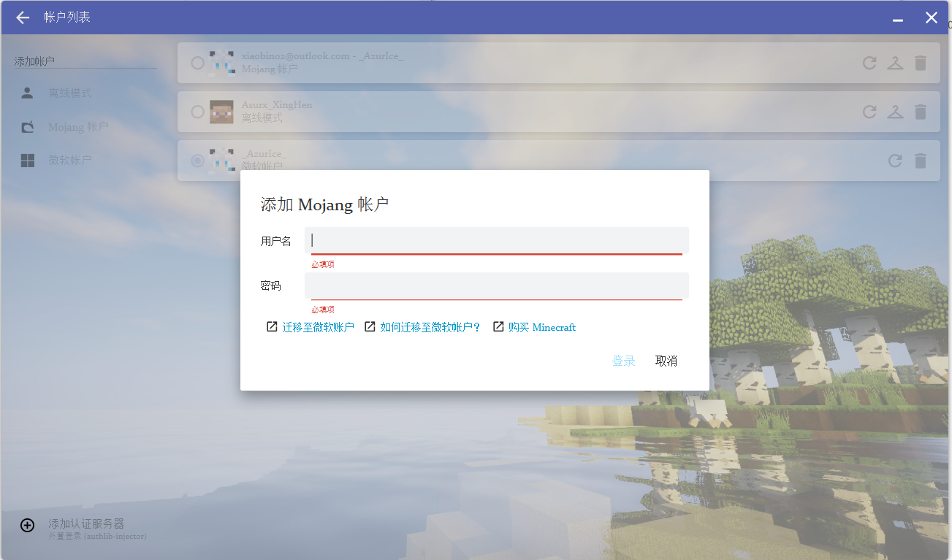Screen dimensions: 952x560
Task: Select the Asurx_XingHen account radio button
Action: tap(197, 112)
